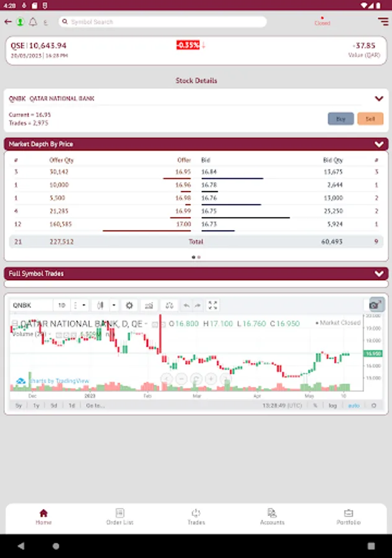The width and height of the screenshot is (392, 558).
Task: Open the notifications bell
Action: (33, 22)
